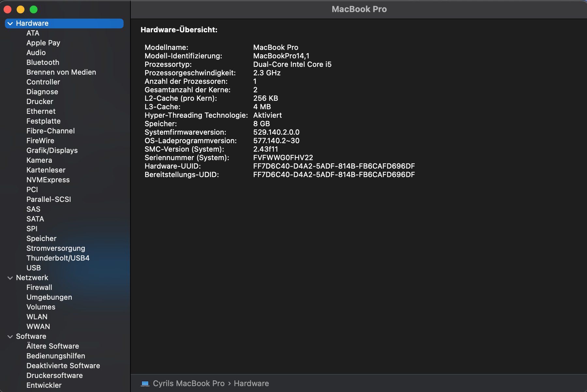Open the Ethernet entry
Screen dimensions: 587x392
[41, 112]
